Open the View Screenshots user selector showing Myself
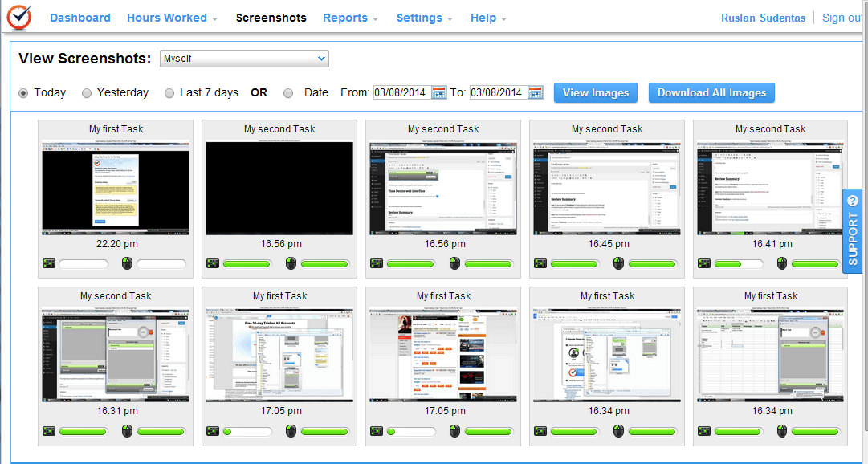The width and height of the screenshot is (868, 464). point(244,59)
